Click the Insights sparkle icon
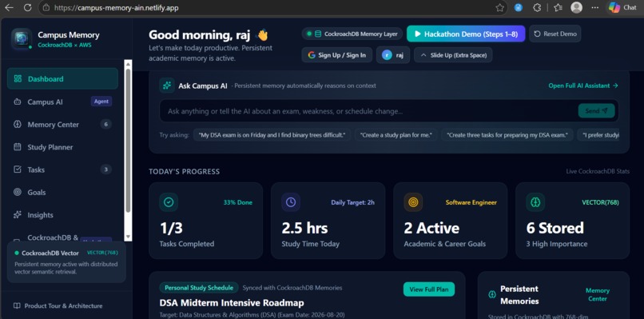The height and width of the screenshot is (319, 644). pyautogui.click(x=18, y=214)
